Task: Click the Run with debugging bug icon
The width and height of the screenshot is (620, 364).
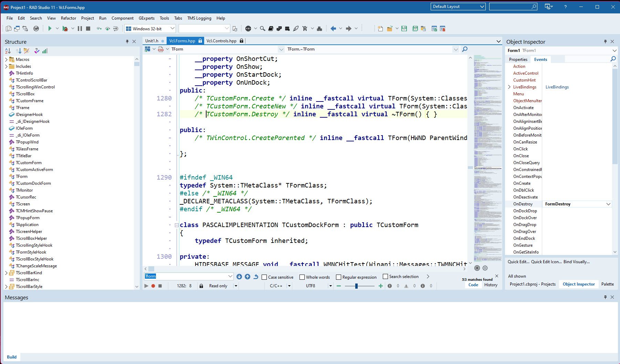Action: pyautogui.click(x=65, y=29)
